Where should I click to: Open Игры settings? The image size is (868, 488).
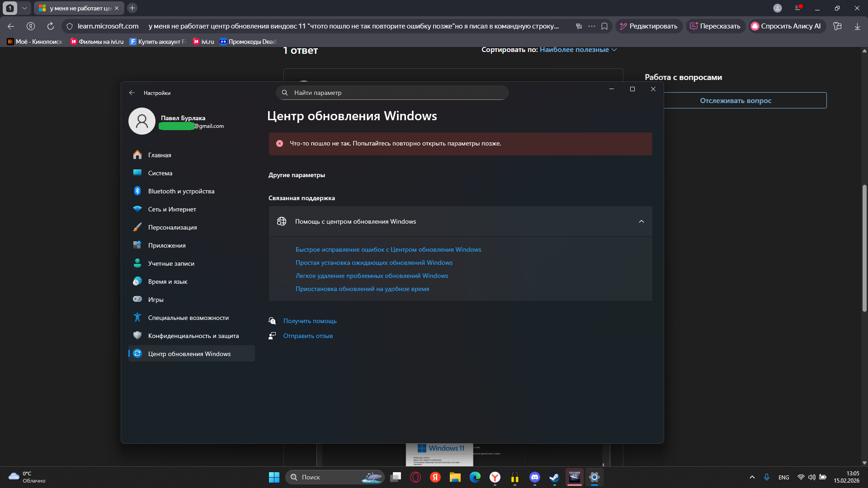pyautogui.click(x=192, y=300)
